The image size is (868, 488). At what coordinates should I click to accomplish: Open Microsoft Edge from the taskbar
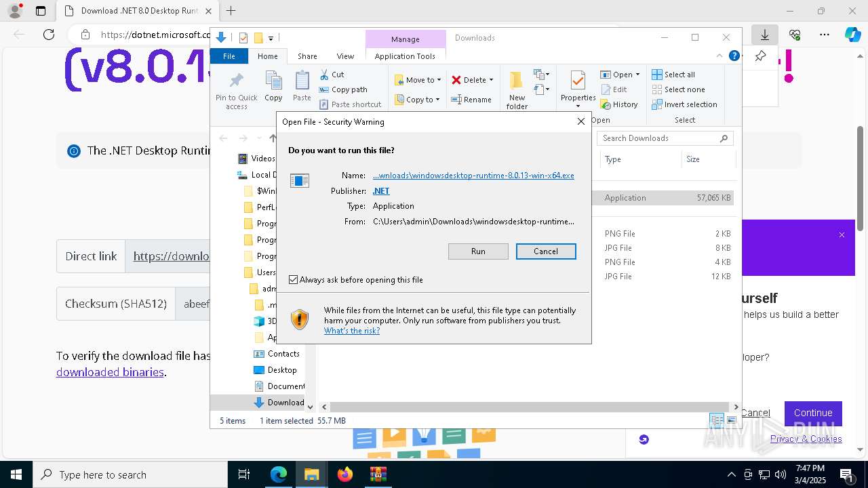coord(279,474)
